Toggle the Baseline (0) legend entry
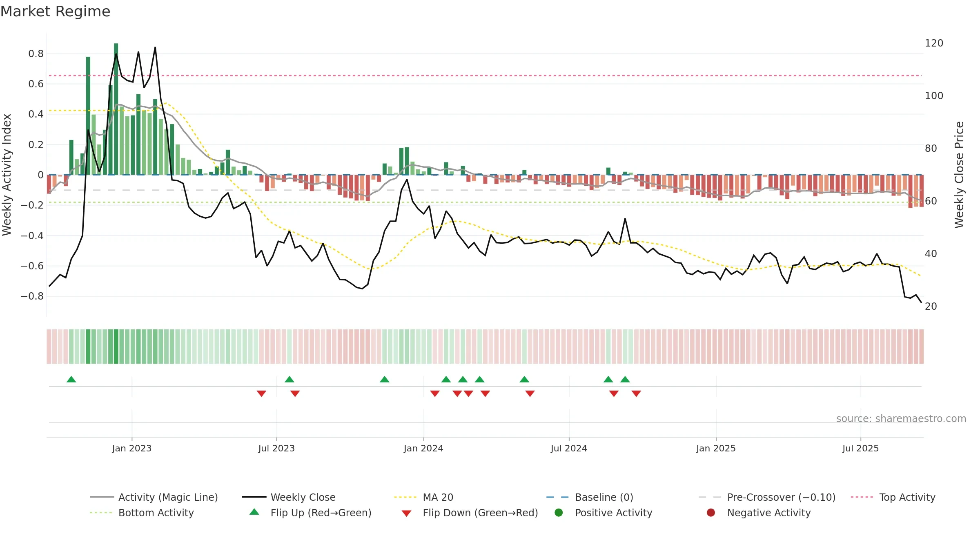The width and height of the screenshot is (980, 551). [590, 497]
